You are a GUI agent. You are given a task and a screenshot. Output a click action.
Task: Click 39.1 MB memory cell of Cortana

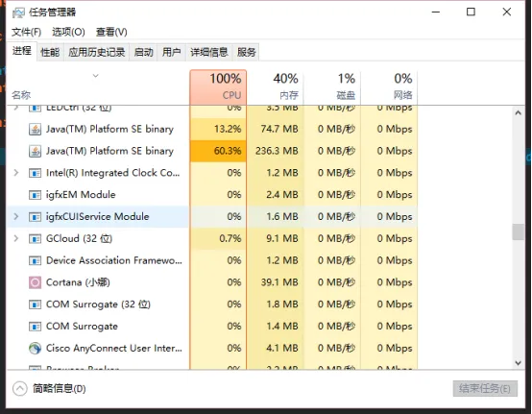pos(276,282)
